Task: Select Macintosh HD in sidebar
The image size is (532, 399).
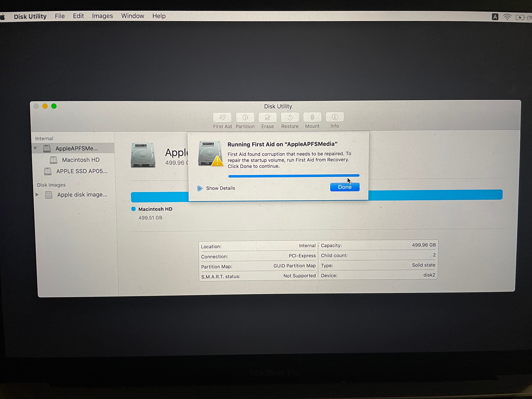Action: click(x=81, y=160)
